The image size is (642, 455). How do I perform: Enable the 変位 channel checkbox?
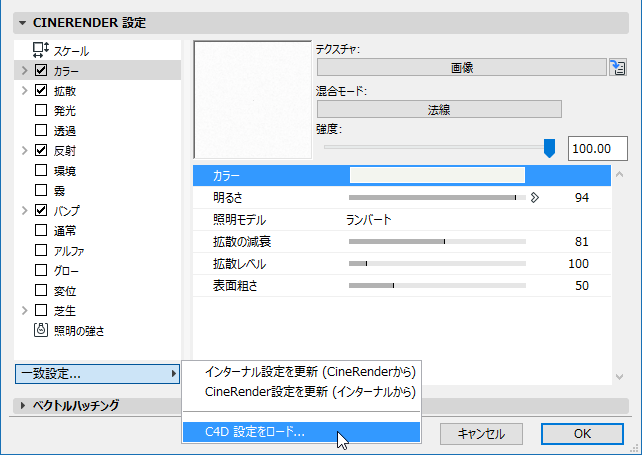[41, 290]
